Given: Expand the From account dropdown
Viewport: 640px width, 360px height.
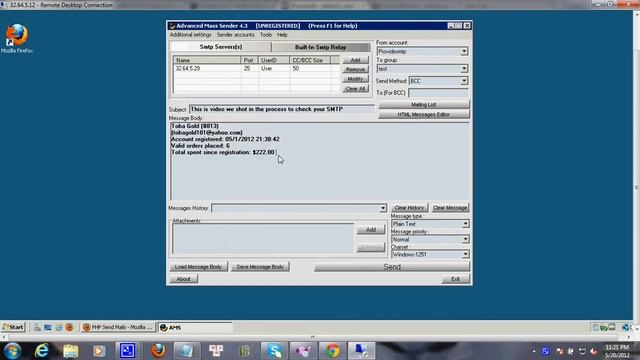Looking at the screenshot, I should coord(464,51).
